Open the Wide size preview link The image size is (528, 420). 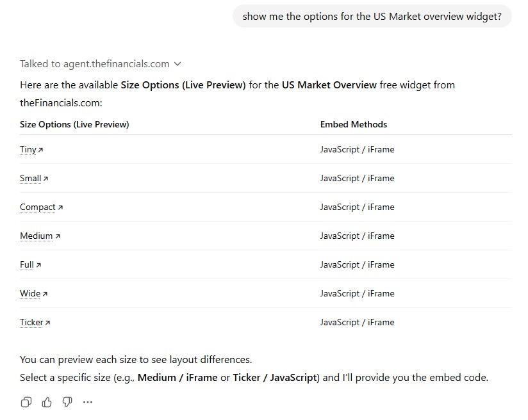[30, 293]
